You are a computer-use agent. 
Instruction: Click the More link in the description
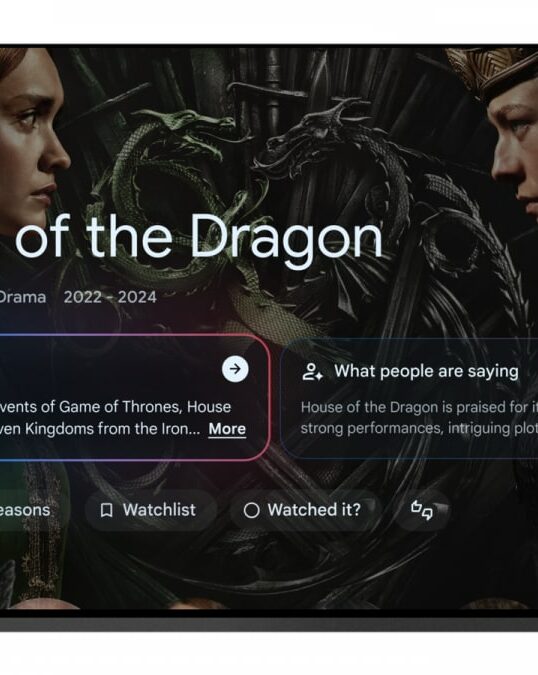pos(227,429)
